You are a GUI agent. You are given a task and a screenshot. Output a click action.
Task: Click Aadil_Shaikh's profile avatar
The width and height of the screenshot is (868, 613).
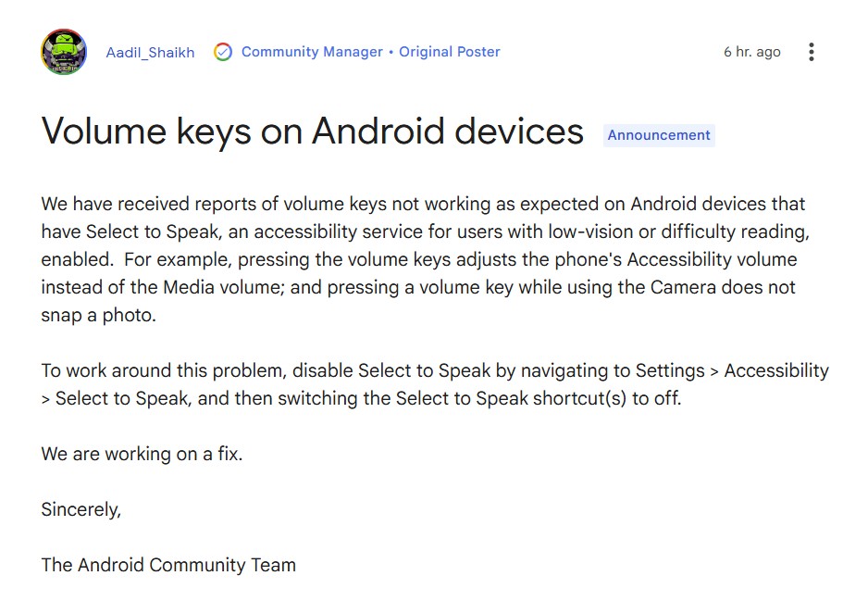[64, 52]
